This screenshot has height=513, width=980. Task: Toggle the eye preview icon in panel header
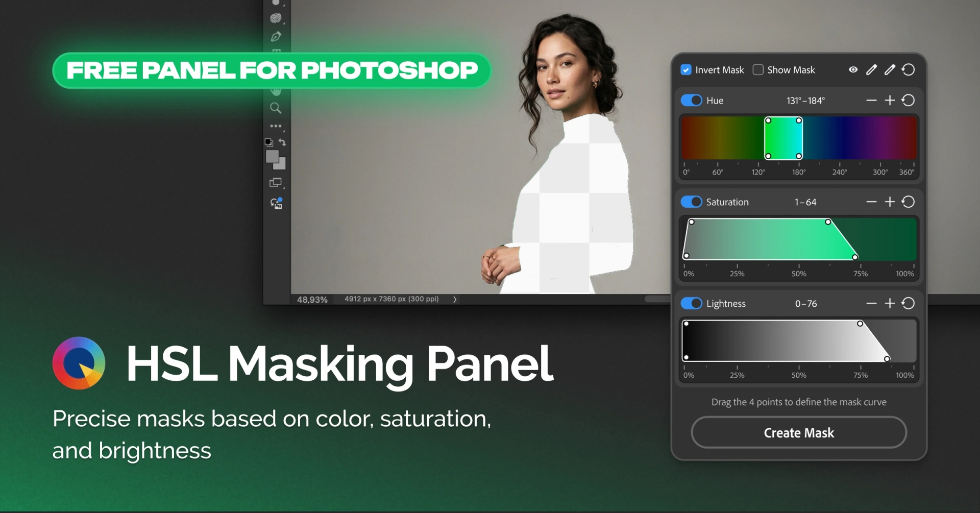tap(853, 69)
